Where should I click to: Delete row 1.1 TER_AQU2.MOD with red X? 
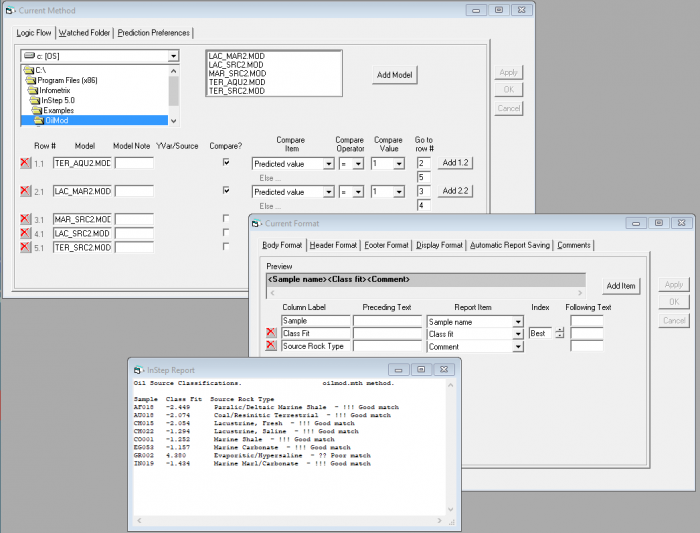pyautogui.click(x=25, y=163)
